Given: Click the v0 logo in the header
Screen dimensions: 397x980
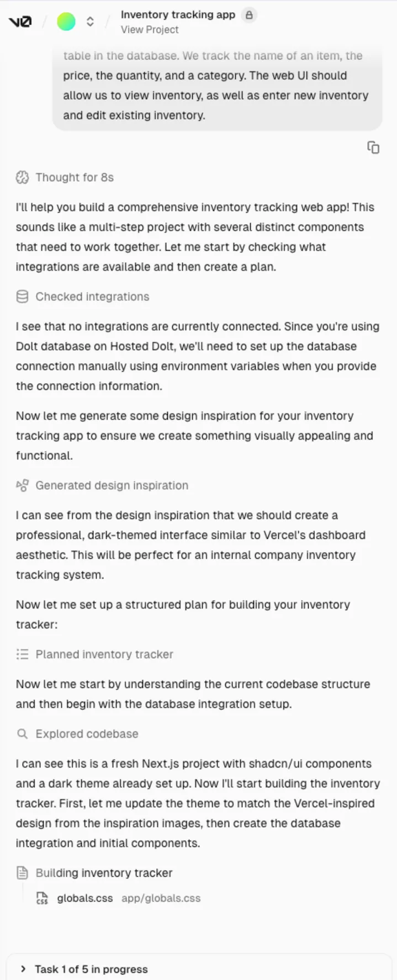Looking at the screenshot, I should click(20, 21).
